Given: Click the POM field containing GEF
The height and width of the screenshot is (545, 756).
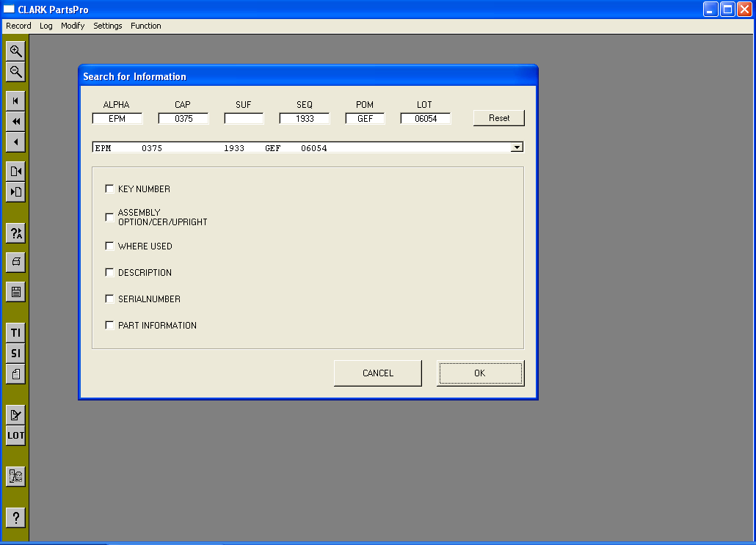Looking at the screenshot, I should point(365,119).
